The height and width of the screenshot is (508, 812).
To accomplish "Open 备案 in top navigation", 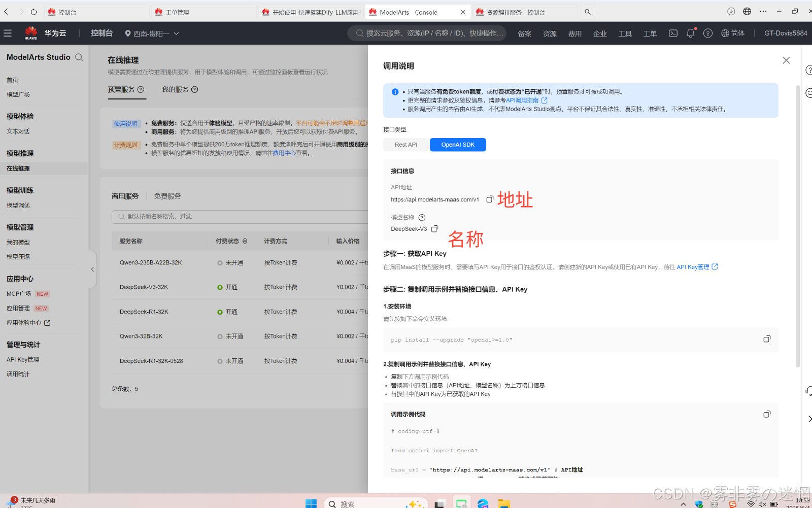I will point(525,33).
